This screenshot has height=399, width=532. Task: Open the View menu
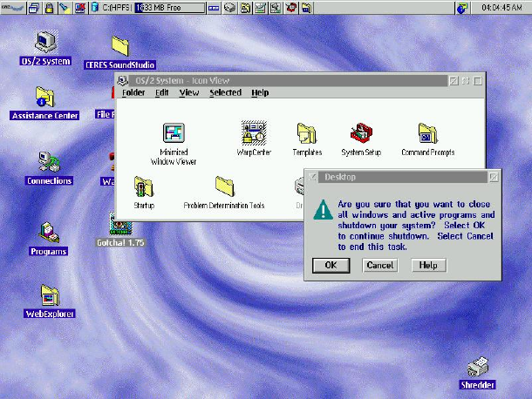[x=189, y=92]
